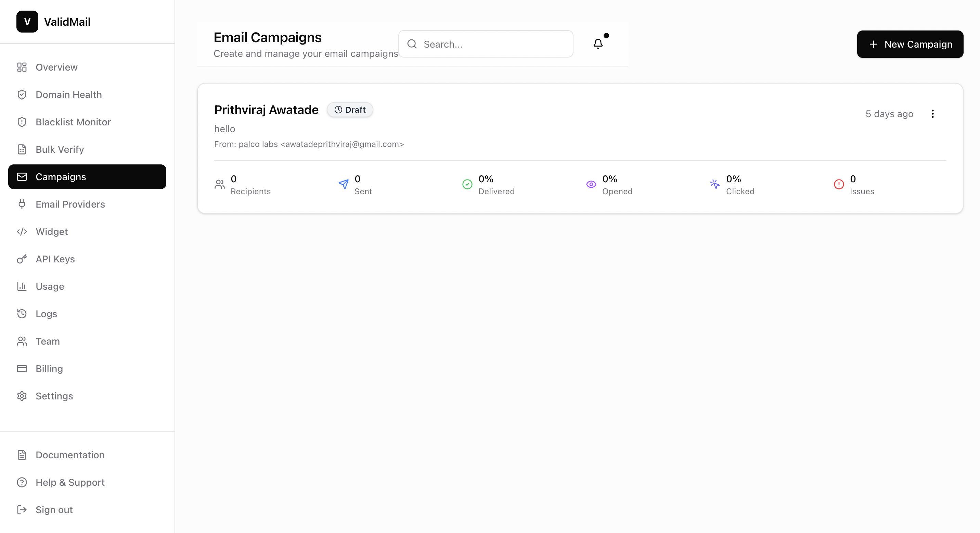Screen dimensions: 980x533
Task: Open Logs via the history clock icon
Action: (22, 314)
